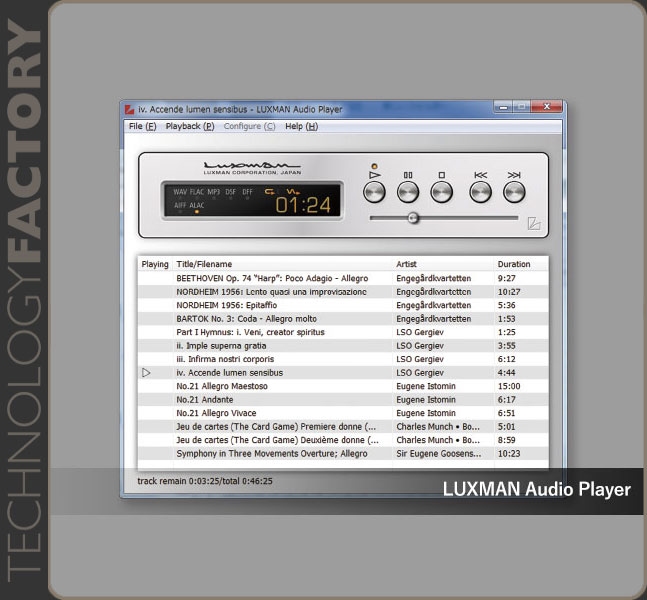Viewport: 647px width, 600px height.
Task: Select Symphony in Three Movements Overture track
Action: click(x=343, y=454)
